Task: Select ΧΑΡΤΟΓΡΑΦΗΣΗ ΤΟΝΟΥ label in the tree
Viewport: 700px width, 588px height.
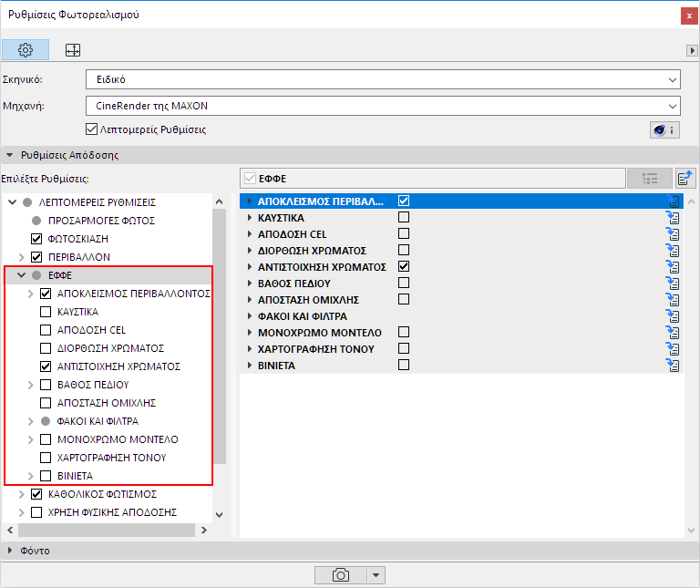Action: coord(111,458)
